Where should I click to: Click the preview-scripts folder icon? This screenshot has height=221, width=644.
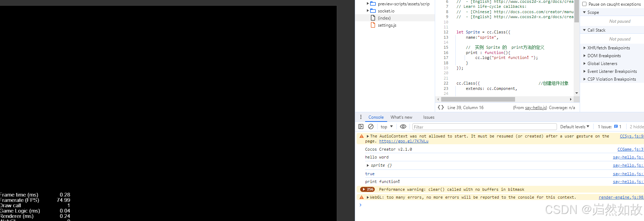point(373,4)
